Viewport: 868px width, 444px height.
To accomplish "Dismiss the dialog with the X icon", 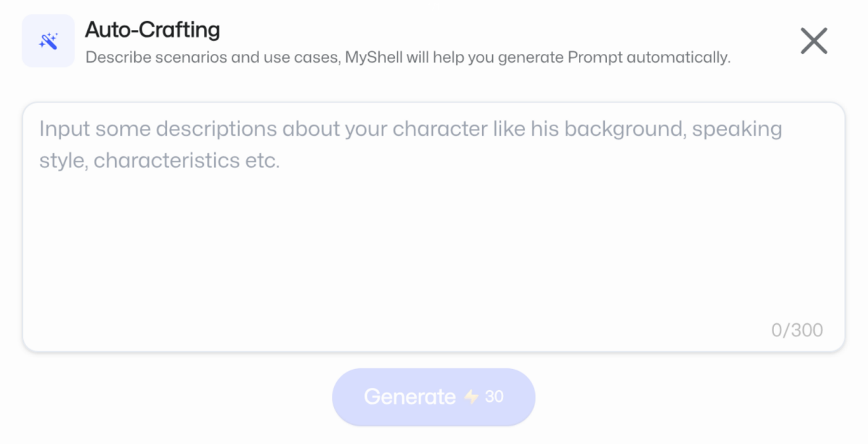I will 813,41.
